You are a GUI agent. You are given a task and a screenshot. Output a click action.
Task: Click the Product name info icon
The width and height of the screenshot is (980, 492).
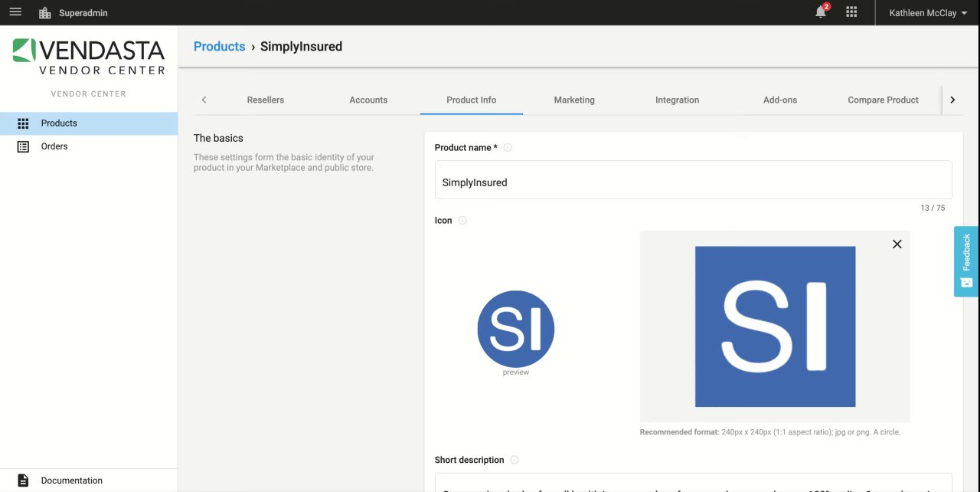coord(508,148)
